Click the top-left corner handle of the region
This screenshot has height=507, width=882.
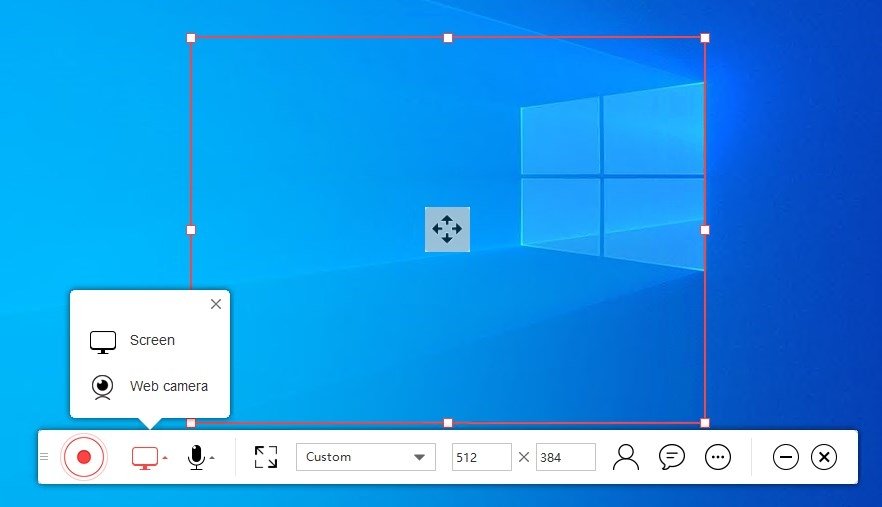191,38
